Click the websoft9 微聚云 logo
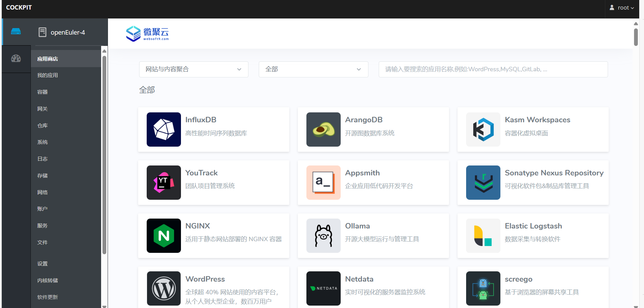Viewport: 644px width, 308px height. point(147,34)
